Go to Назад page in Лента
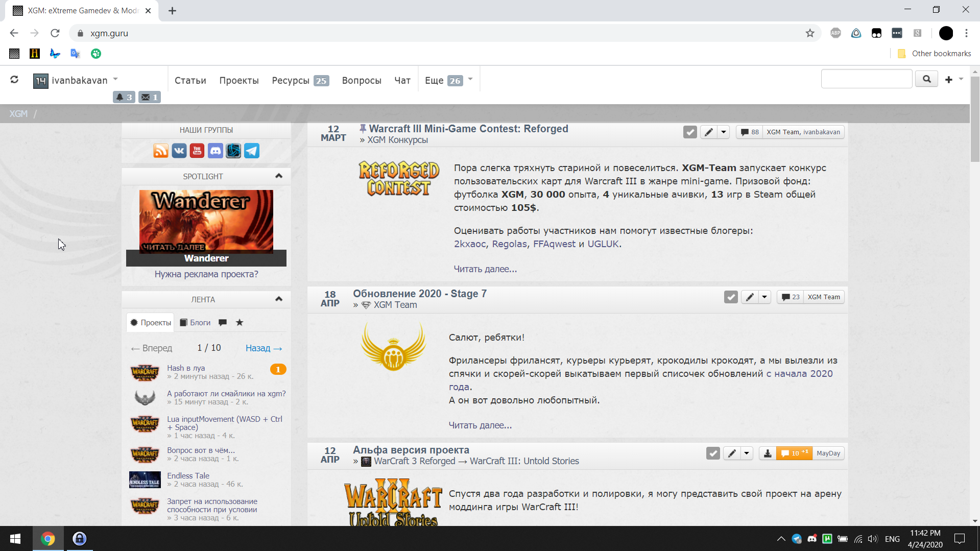 [x=264, y=348]
